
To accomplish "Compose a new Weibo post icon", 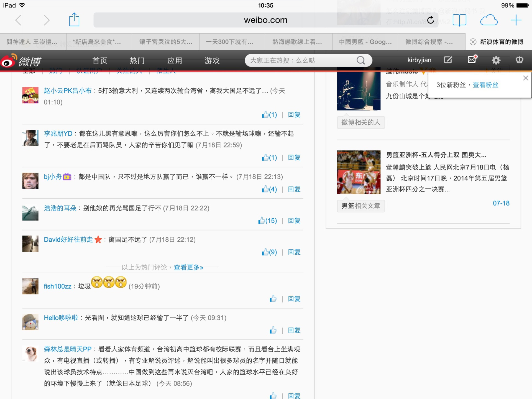I will pos(448,60).
